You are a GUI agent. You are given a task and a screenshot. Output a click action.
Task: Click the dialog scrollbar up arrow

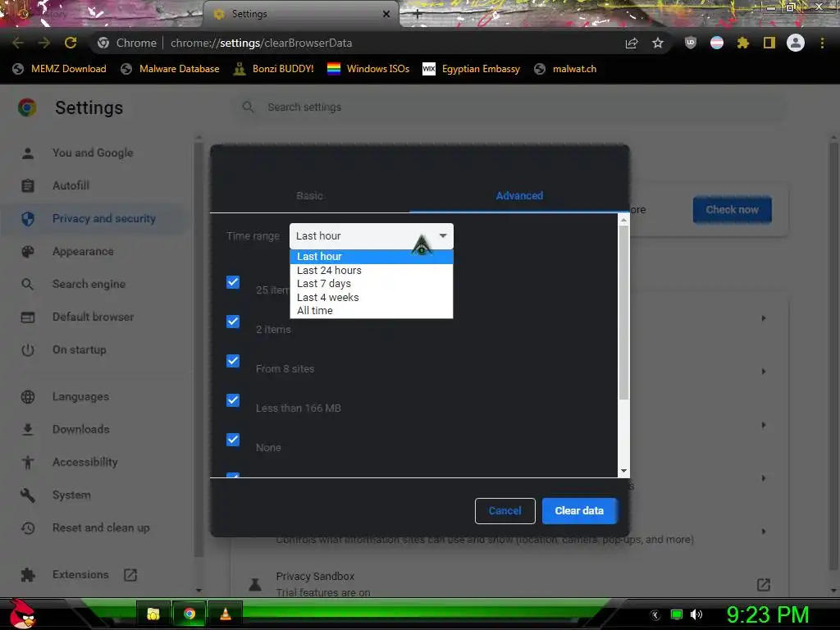(x=623, y=220)
